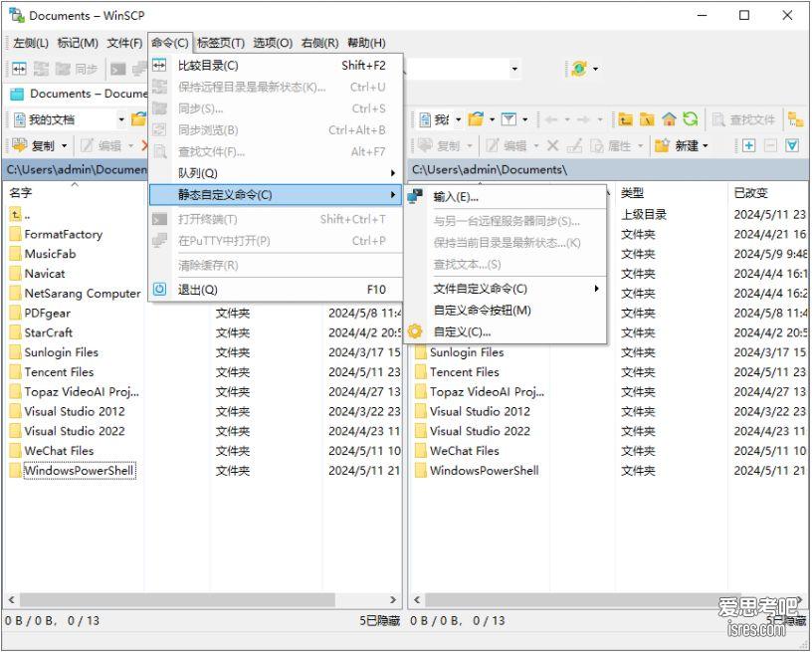Click the right scroll arrow of left panel
Image resolution: width=812 pixels, height=652 pixels.
tap(393, 599)
